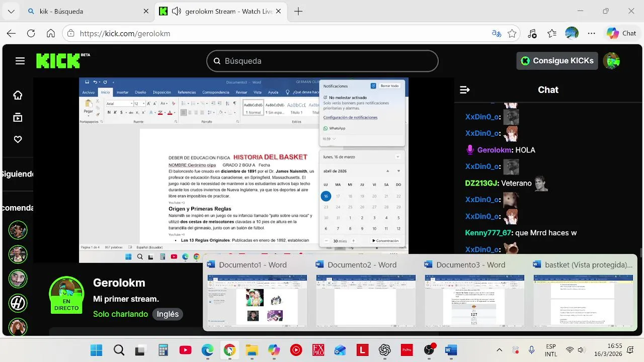The image size is (644, 362).
Task: Switch to the kik - Búsqueda tab
Action: [88, 11]
